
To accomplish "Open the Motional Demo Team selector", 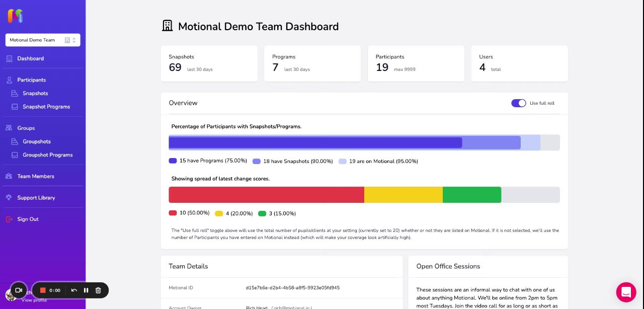I will [x=43, y=40].
